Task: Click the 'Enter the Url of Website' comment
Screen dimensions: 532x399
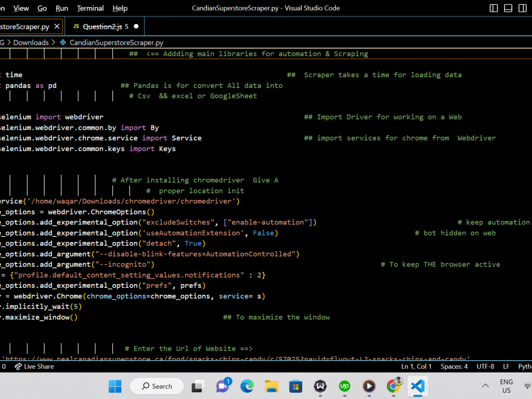Action: point(189,349)
